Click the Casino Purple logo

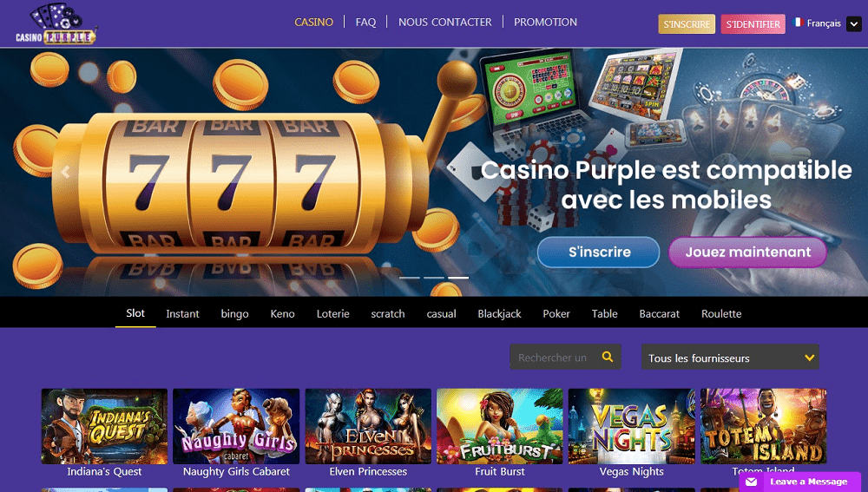pyautogui.click(x=56, y=23)
